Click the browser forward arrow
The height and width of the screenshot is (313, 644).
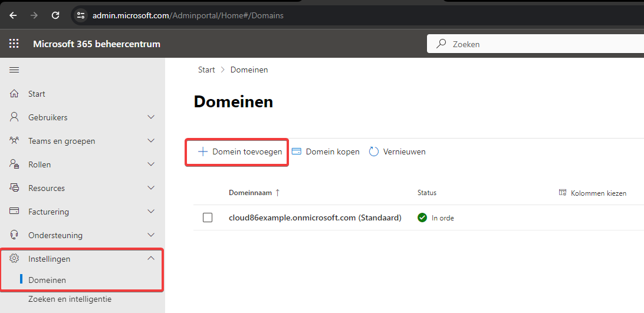[34, 15]
